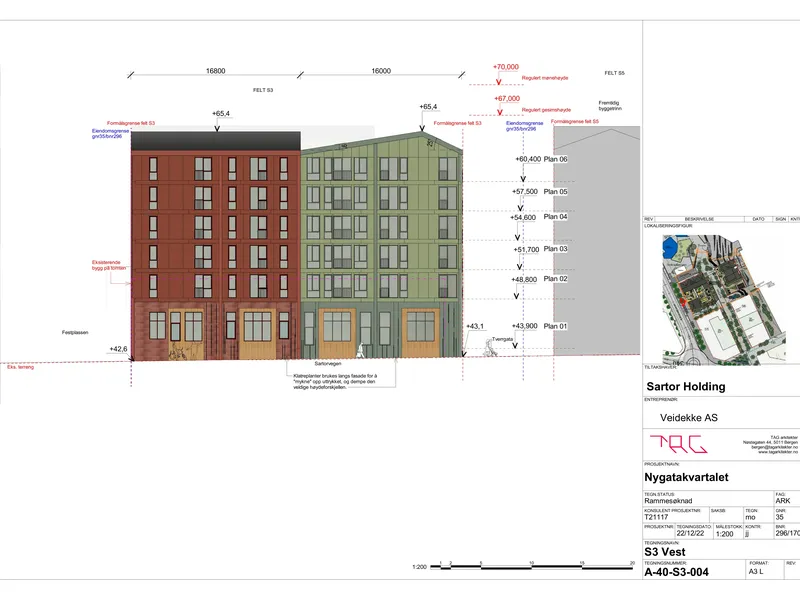Click the "35" gnr value
The height and width of the screenshot is (600, 800).
coord(780,517)
